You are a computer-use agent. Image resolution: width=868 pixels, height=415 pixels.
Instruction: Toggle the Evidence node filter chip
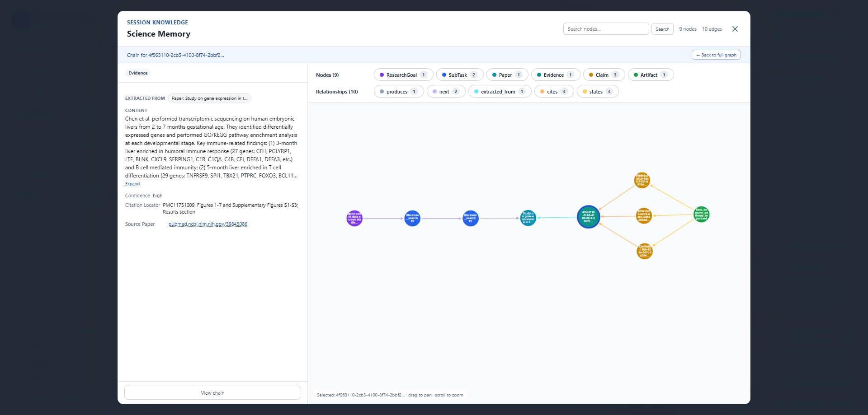(556, 75)
